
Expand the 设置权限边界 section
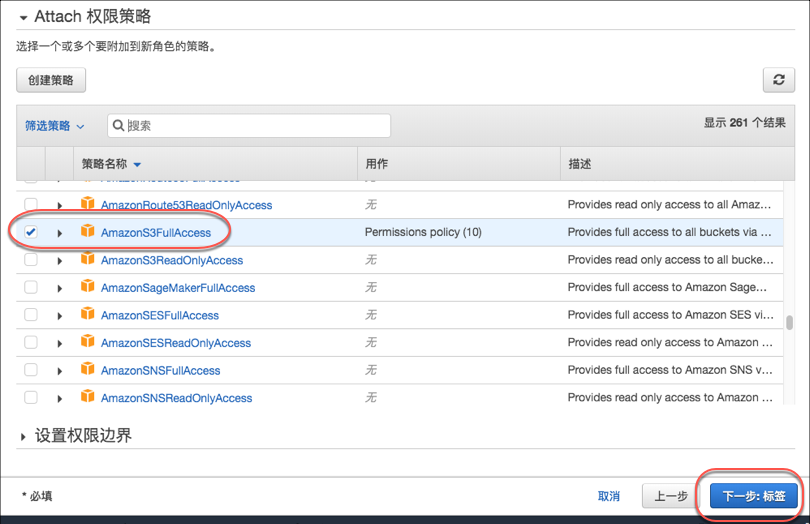pos(24,437)
